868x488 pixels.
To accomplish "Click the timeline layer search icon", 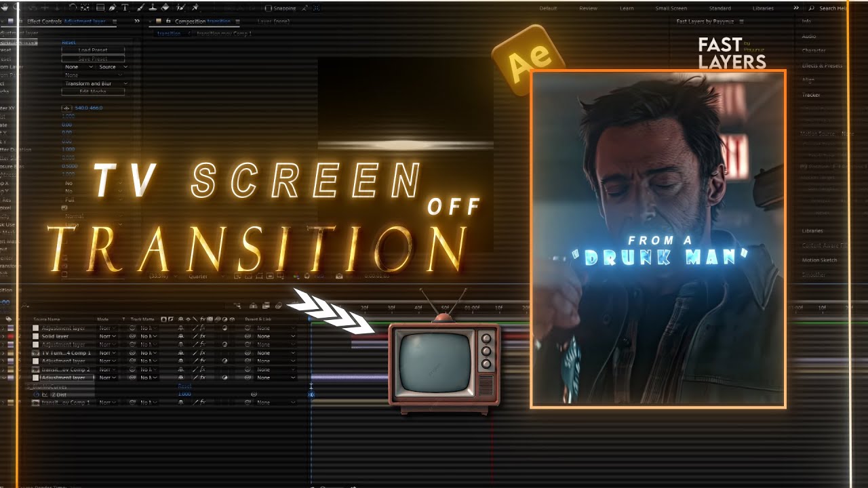I will (x=24, y=306).
